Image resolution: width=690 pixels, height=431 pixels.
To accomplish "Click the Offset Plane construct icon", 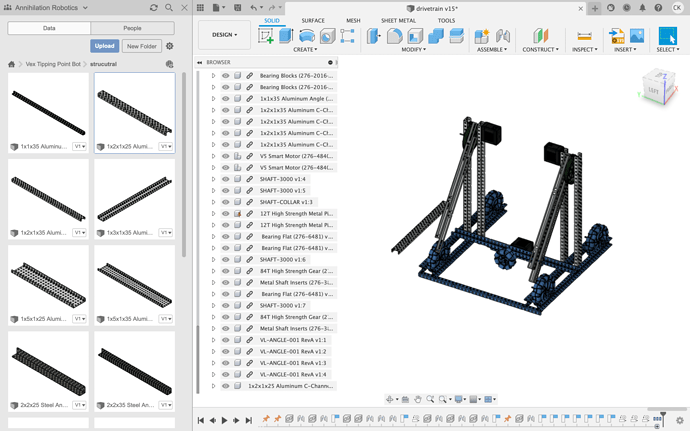I will [x=540, y=36].
